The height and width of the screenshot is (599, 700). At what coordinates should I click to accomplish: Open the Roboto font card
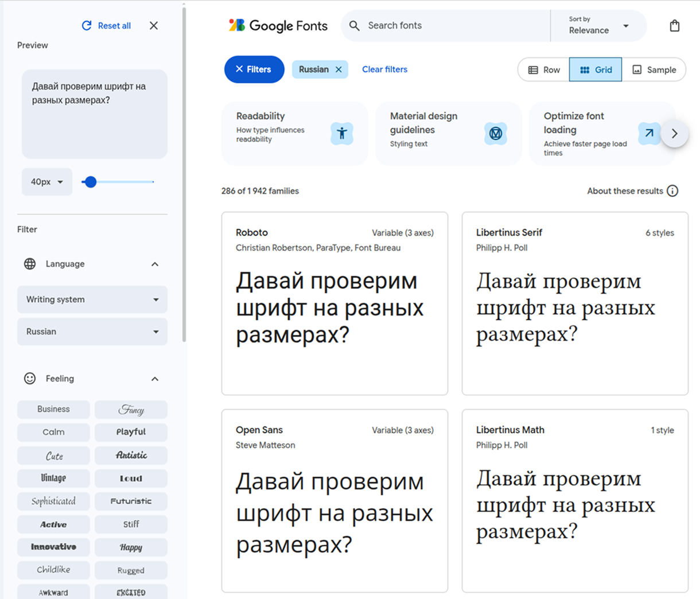(335, 304)
